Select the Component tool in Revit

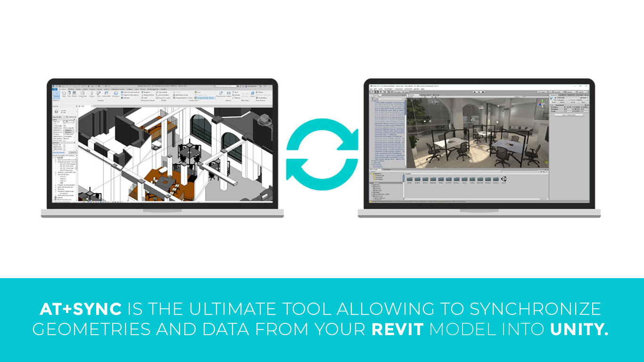tap(83, 95)
